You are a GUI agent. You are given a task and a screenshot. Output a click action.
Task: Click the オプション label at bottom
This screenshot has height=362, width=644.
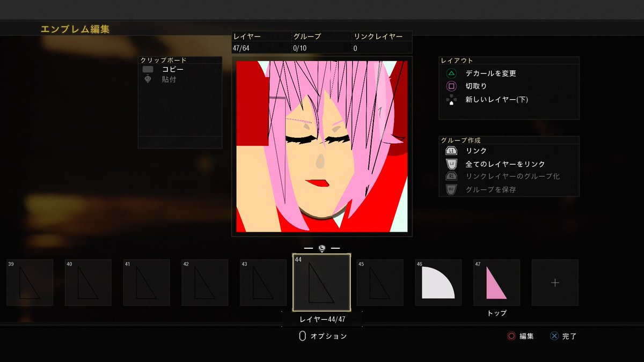(329, 336)
